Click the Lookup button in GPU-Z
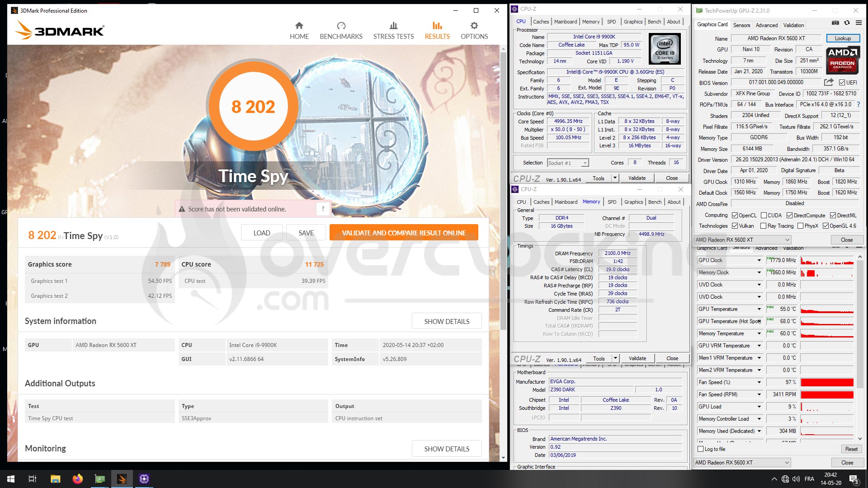The image size is (868, 488). click(x=843, y=38)
